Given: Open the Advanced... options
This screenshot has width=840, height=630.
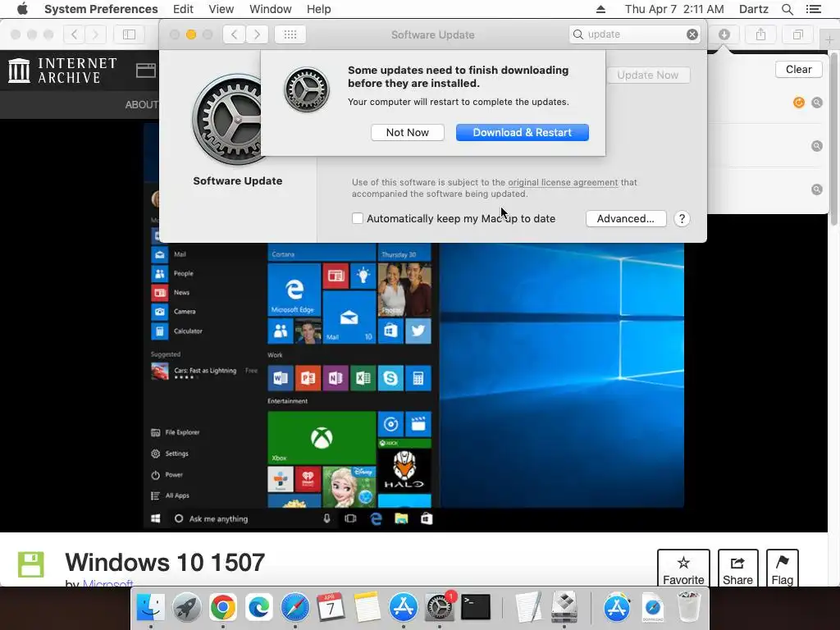Looking at the screenshot, I should (626, 218).
